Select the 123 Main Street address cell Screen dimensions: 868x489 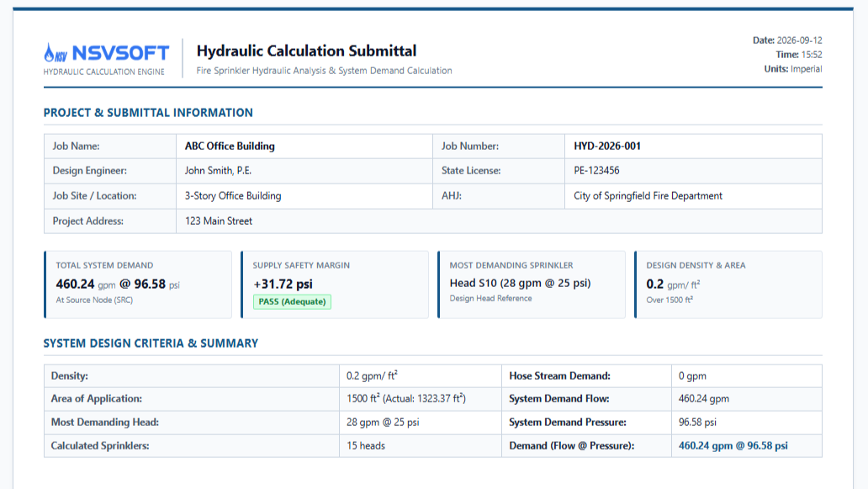tap(499, 221)
